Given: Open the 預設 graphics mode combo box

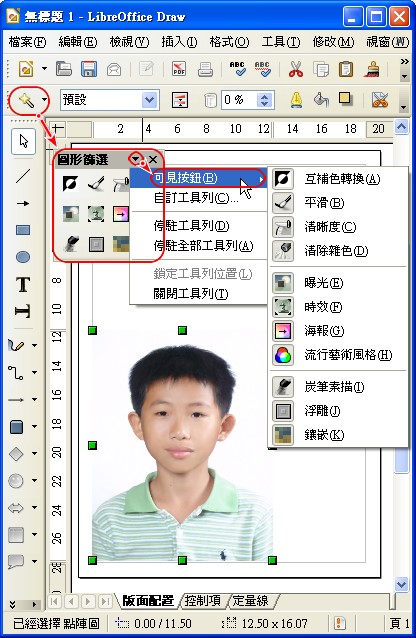Looking at the screenshot, I should tap(109, 100).
